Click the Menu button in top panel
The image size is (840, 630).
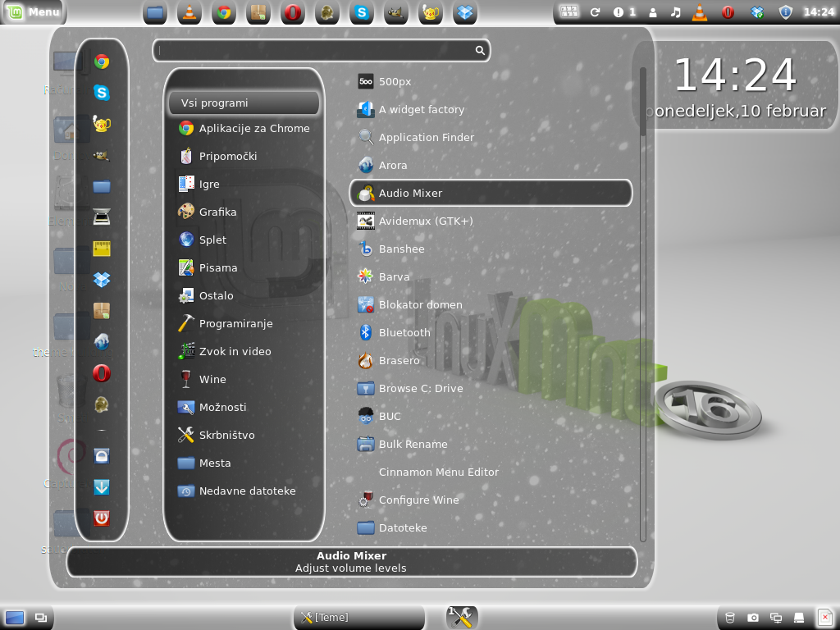[x=33, y=11]
